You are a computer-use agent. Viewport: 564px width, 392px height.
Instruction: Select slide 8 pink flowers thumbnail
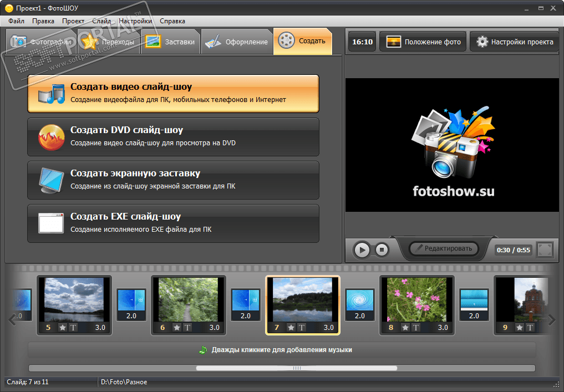coord(417,299)
